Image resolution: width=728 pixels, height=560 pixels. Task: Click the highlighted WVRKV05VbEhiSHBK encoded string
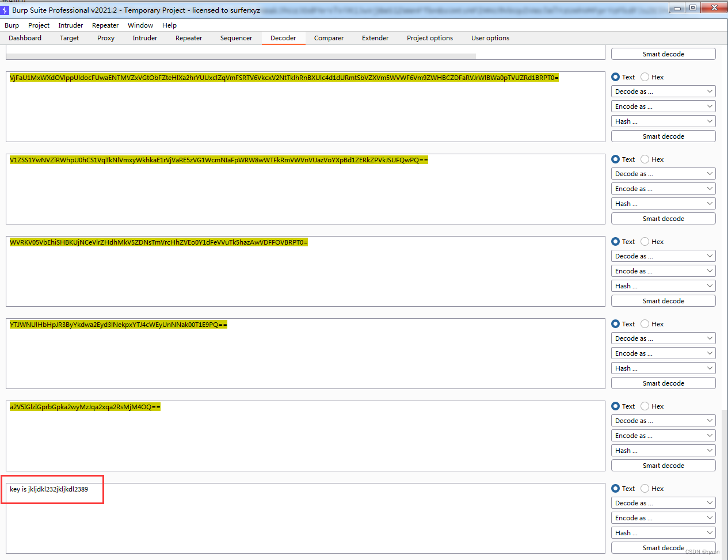159,242
